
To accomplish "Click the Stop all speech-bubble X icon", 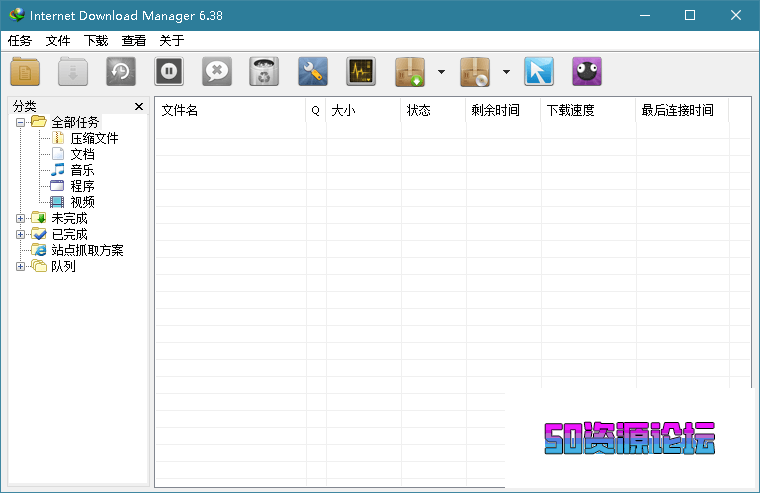I will (217, 72).
